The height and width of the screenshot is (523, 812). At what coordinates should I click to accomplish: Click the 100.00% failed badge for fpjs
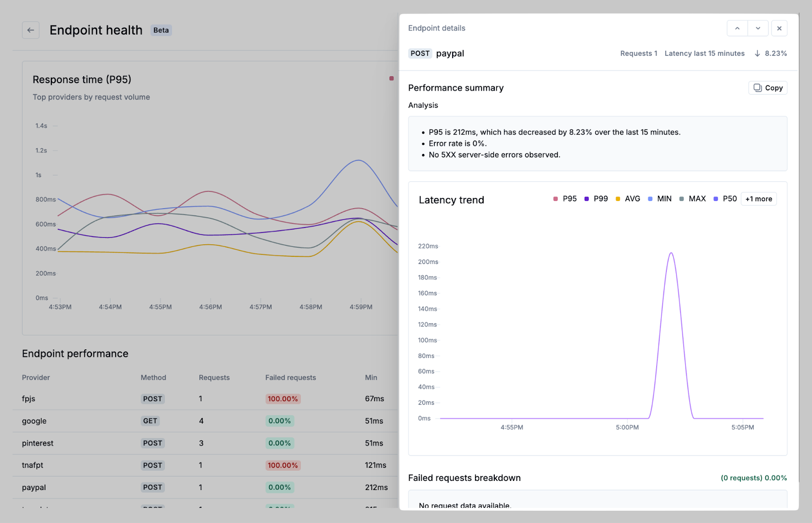pyautogui.click(x=283, y=399)
